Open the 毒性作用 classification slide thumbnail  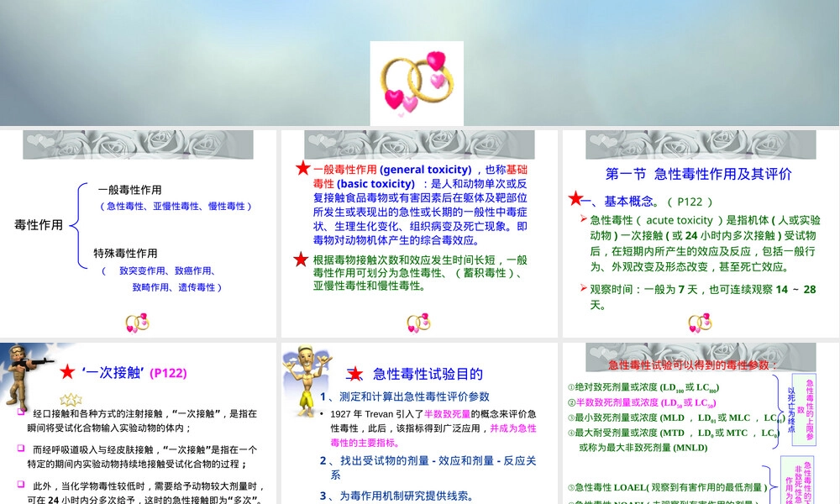tap(138, 234)
